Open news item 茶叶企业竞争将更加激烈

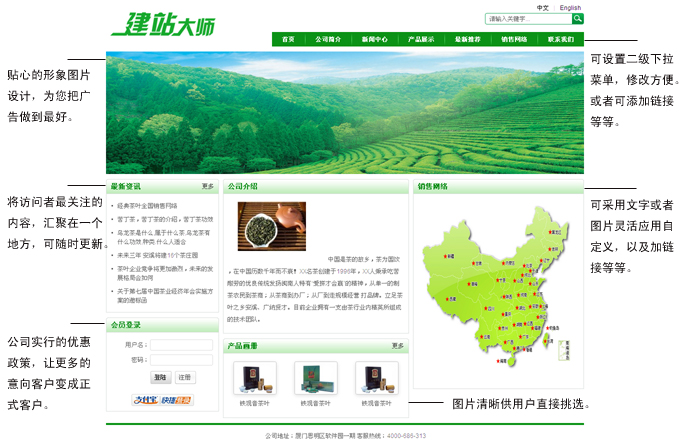tap(165, 273)
